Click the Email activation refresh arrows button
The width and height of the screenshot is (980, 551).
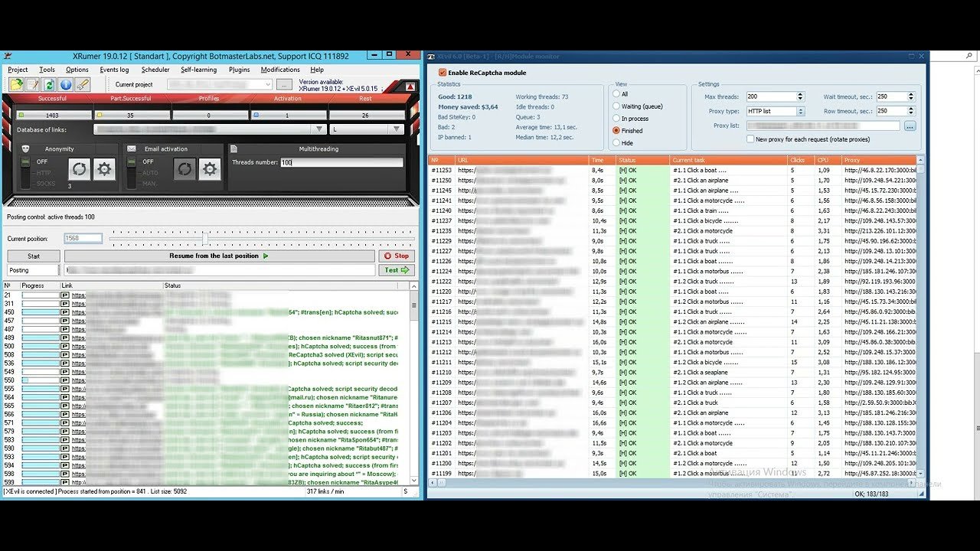pos(185,169)
